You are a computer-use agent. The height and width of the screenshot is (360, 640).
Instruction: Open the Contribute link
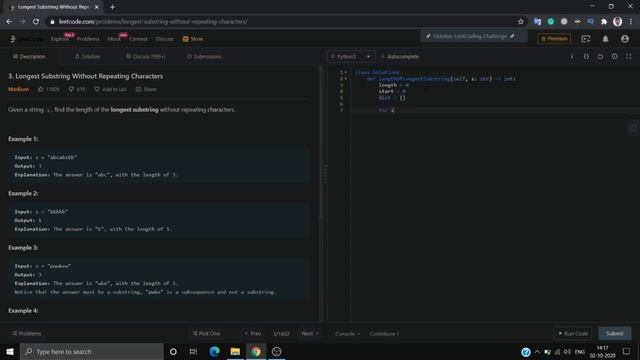coord(384,334)
